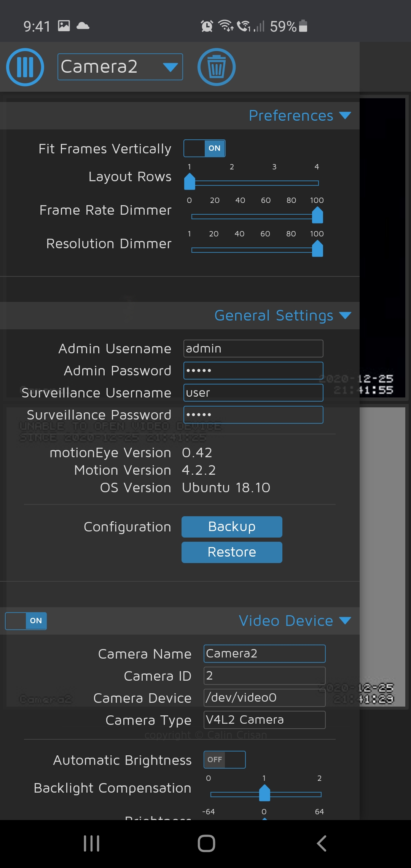This screenshot has width=411, height=868.
Task: Toggle Fit Frames Vertically off
Action: (204, 148)
